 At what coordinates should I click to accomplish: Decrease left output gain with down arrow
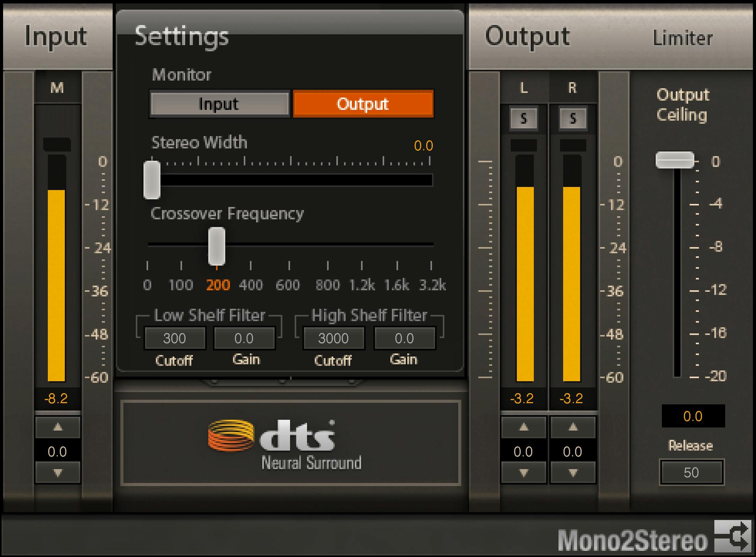point(523,473)
